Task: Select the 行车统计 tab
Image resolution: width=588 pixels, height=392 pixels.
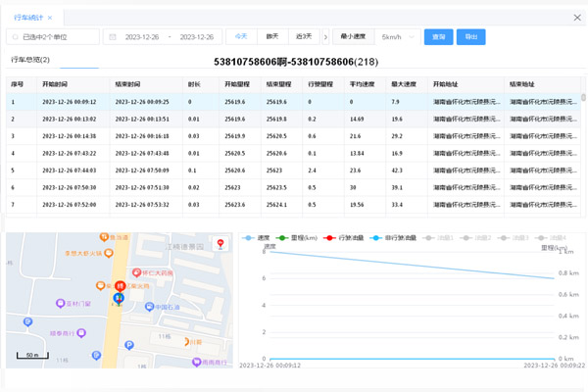Action: coord(27,18)
